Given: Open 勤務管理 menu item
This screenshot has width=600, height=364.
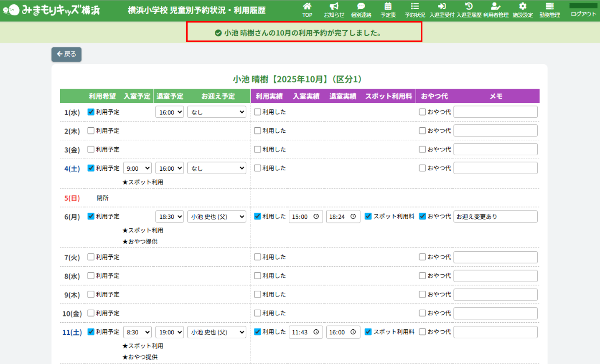Looking at the screenshot, I should pyautogui.click(x=549, y=10).
